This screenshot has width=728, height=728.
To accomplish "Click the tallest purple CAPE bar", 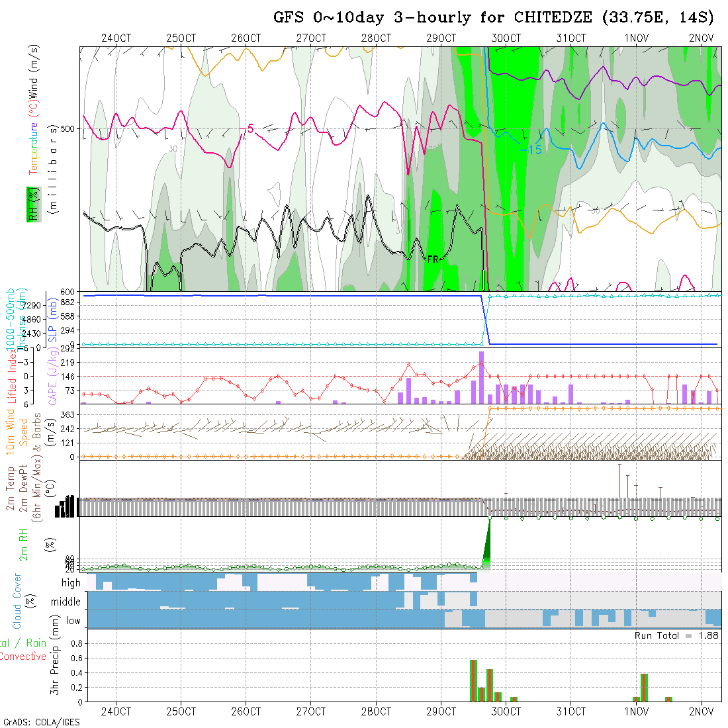I will click(481, 377).
